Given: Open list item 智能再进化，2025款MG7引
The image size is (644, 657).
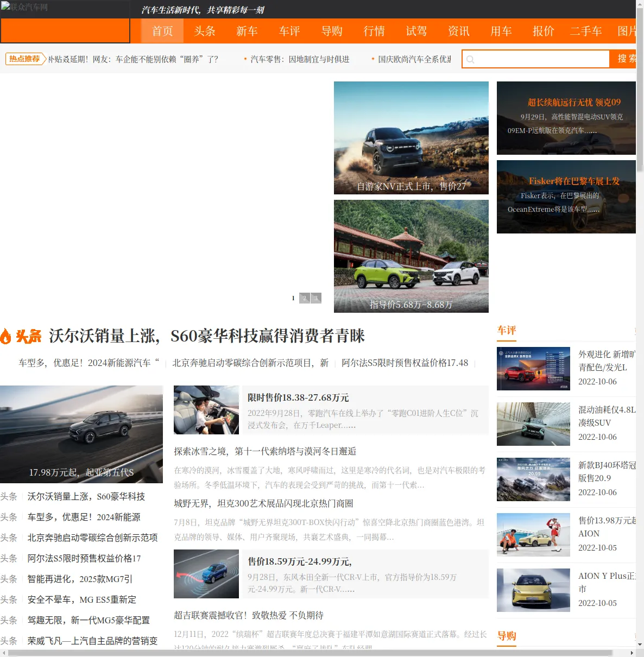Looking at the screenshot, I should [x=80, y=579].
